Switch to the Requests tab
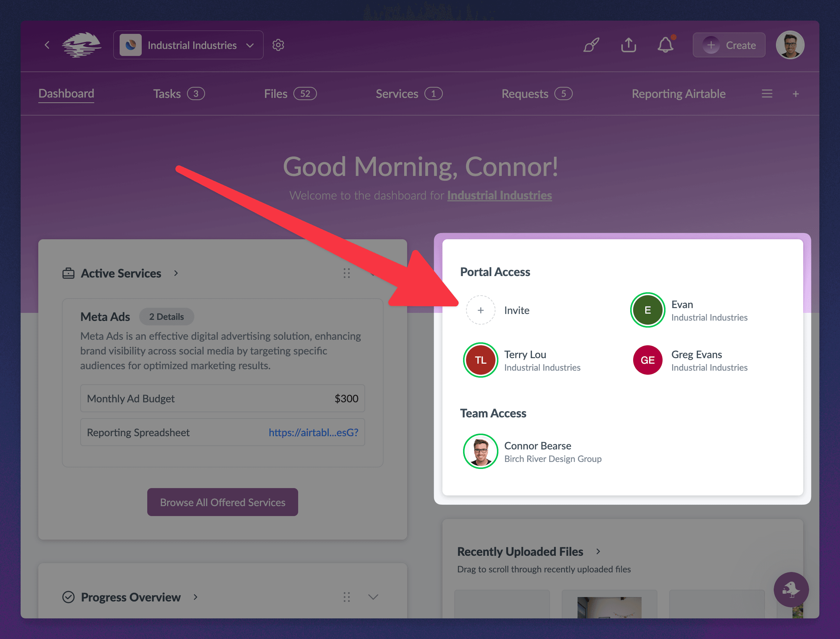Screen dimensions: 840x639 coord(537,94)
